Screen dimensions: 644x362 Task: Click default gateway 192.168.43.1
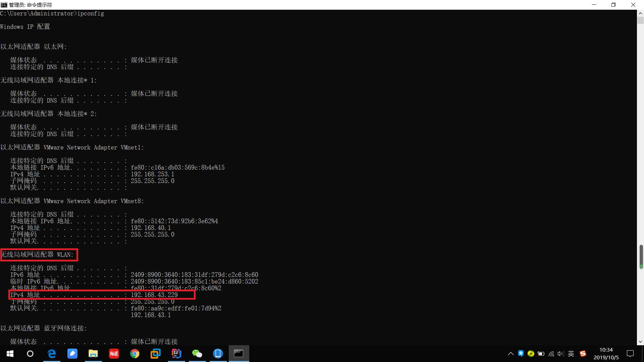coord(151,315)
